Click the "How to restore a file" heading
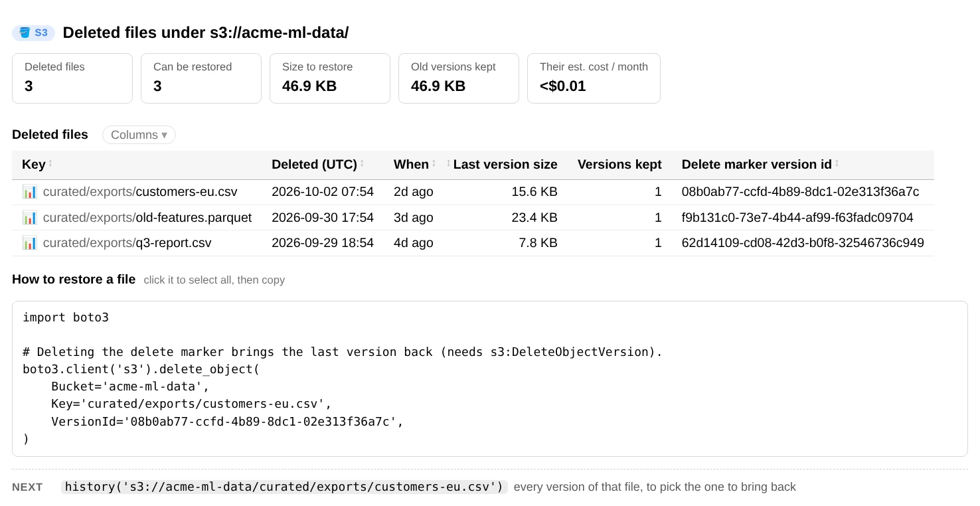 [x=74, y=280]
